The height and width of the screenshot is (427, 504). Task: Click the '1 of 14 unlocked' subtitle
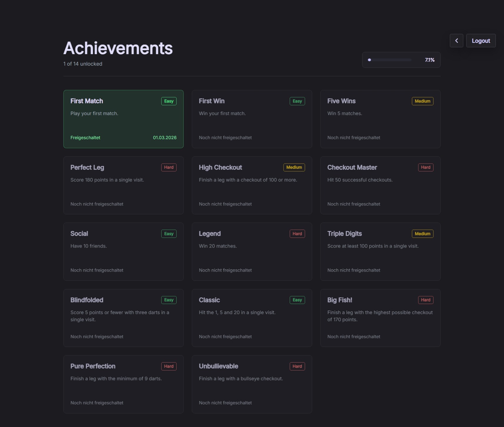83,64
